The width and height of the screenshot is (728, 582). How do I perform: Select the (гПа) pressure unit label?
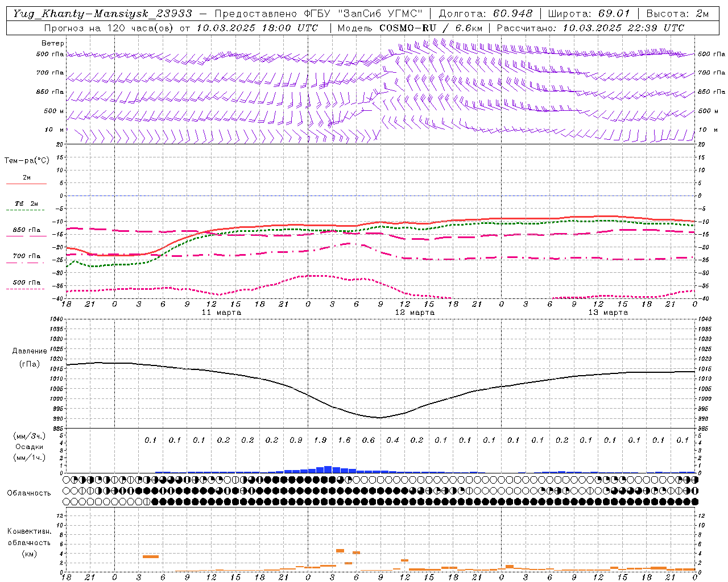click(x=29, y=364)
